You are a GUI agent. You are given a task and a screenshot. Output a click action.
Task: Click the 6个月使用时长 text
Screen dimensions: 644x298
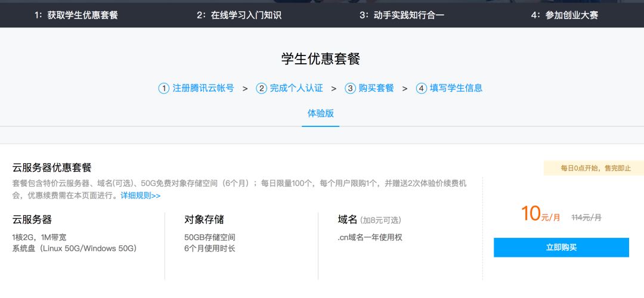210,249
